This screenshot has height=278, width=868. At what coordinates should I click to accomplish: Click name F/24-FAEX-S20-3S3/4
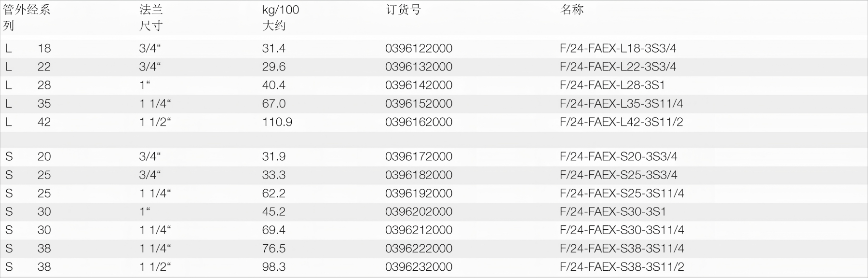coord(618,157)
